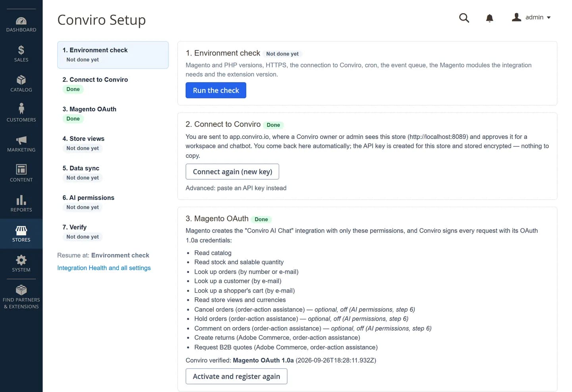Click Read stock and salable quantity item

point(239,262)
